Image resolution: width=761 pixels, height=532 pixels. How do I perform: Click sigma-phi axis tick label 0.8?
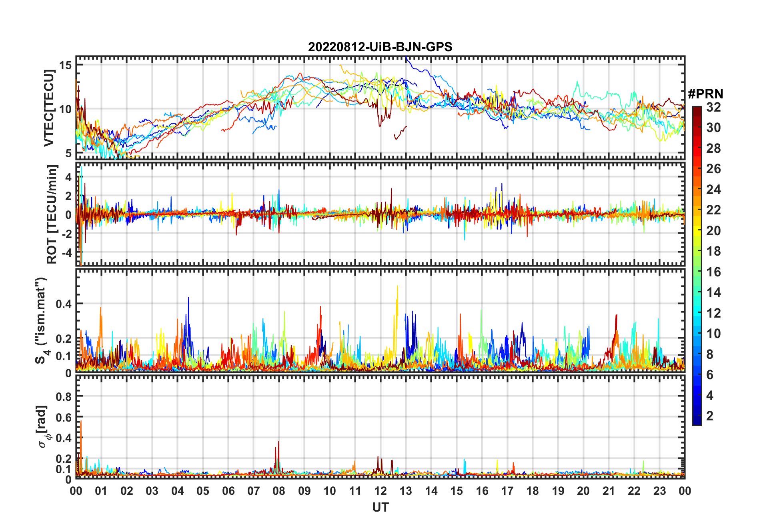64,397
